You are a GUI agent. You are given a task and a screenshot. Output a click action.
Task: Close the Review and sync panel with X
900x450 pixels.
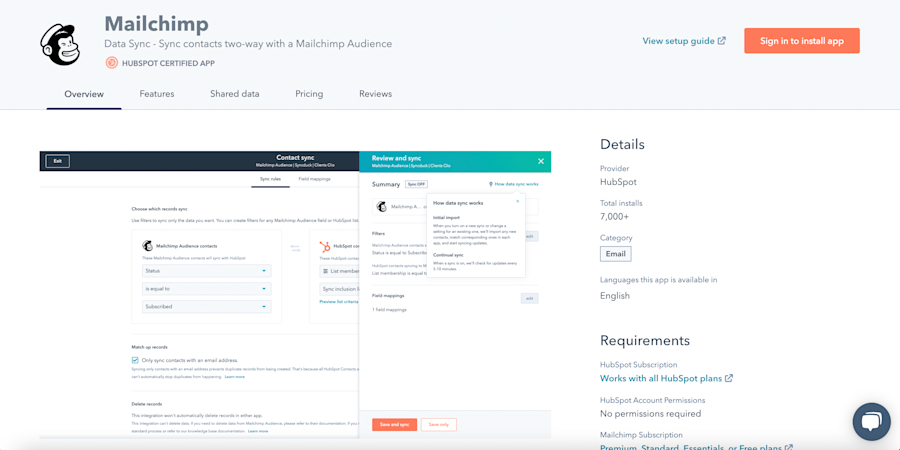(x=541, y=161)
